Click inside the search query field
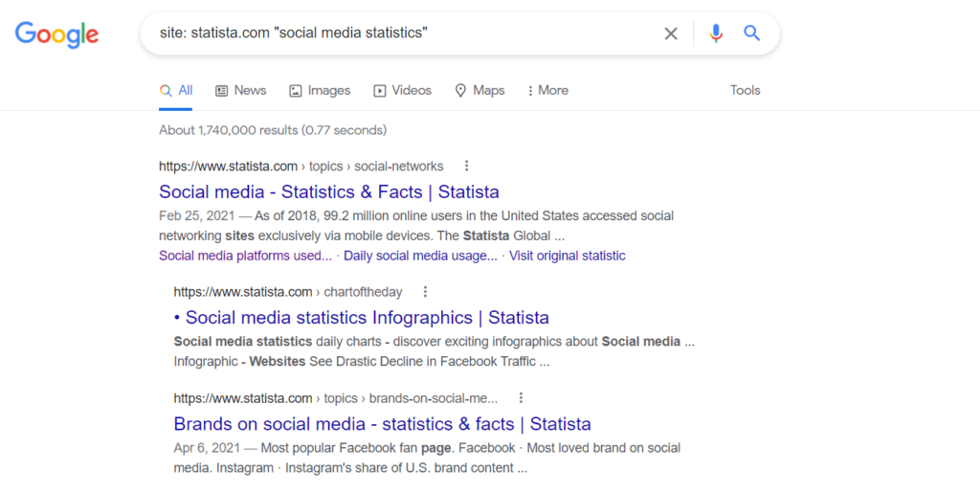This screenshot has height=493, width=980. coord(402,34)
